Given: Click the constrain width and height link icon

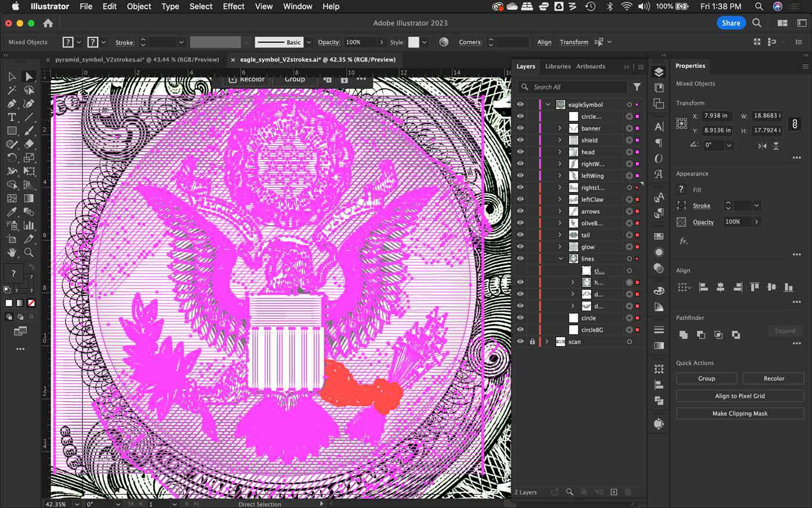Looking at the screenshot, I should [x=795, y=123].
